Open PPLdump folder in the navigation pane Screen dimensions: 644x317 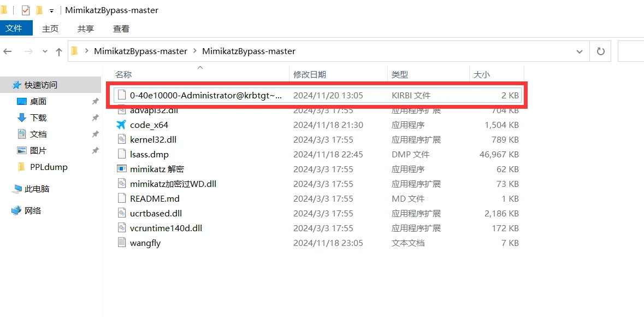point(49,167)
